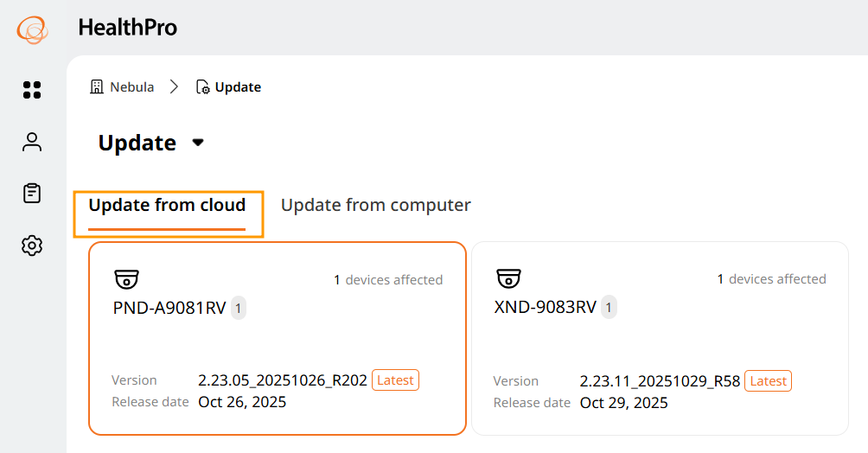Click the XND-9083RV camera icon
This screenshot has width=868, height=453.
tap(508, 279)
